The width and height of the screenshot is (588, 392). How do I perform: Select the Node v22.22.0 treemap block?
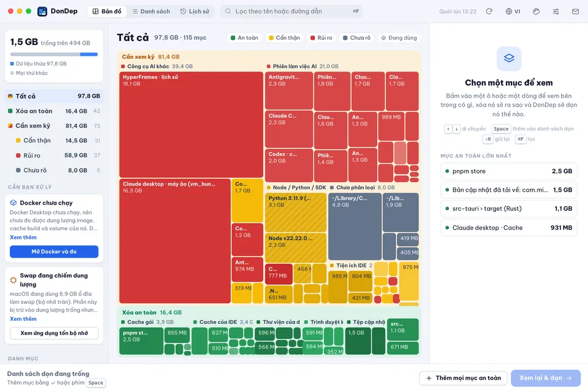tap(296, 247)
